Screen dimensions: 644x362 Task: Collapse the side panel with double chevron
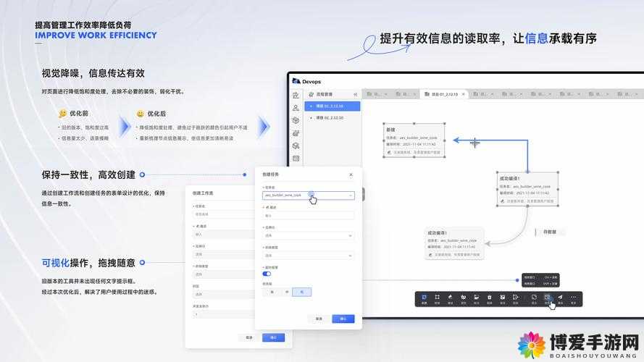point(355,94)
